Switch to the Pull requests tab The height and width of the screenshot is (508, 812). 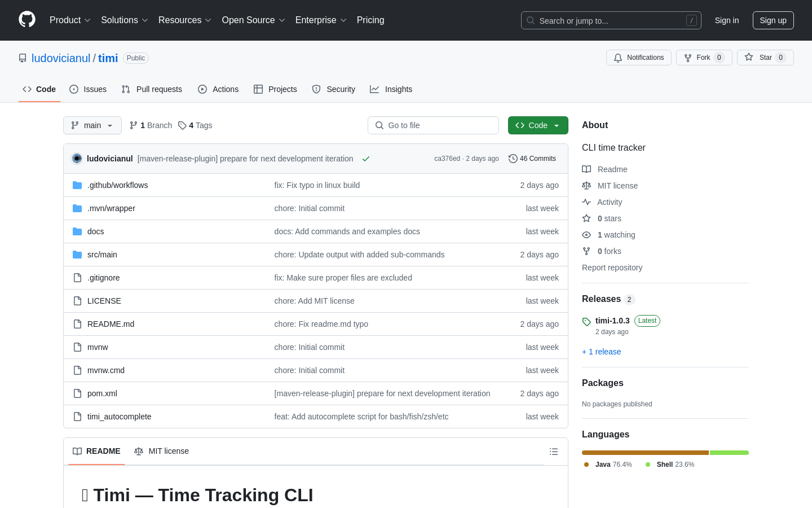(x=152, y=89)
